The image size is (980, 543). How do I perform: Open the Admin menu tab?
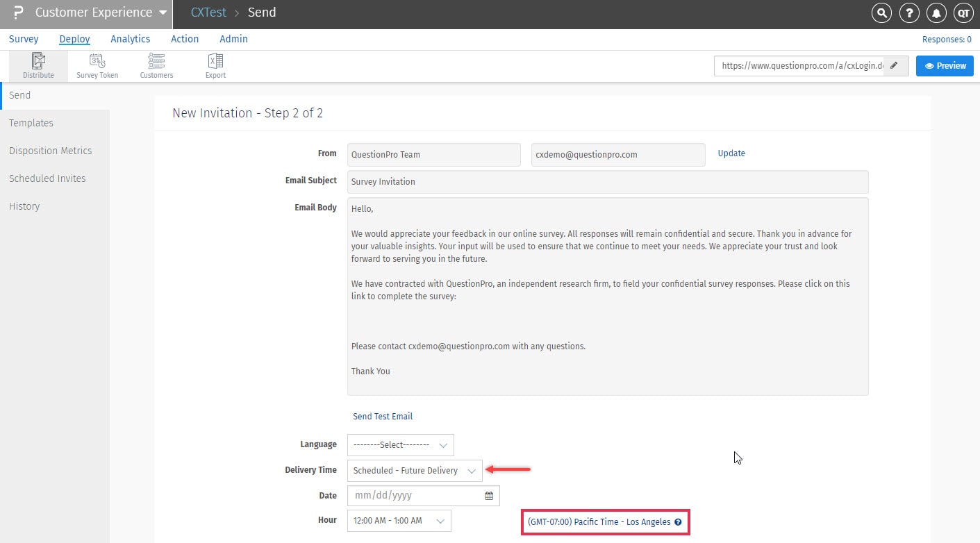click(x=233, y=39)
